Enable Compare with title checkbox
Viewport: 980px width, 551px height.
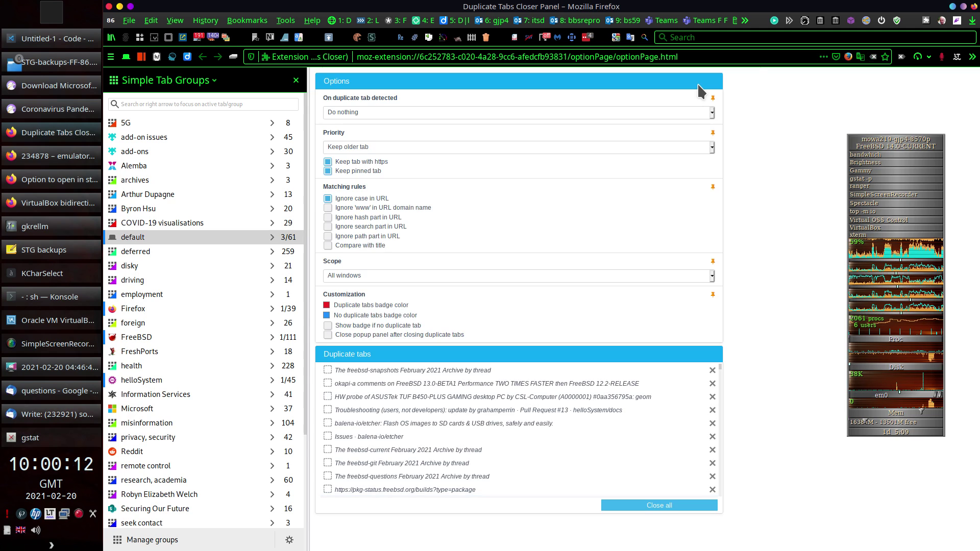coord(328,245)
